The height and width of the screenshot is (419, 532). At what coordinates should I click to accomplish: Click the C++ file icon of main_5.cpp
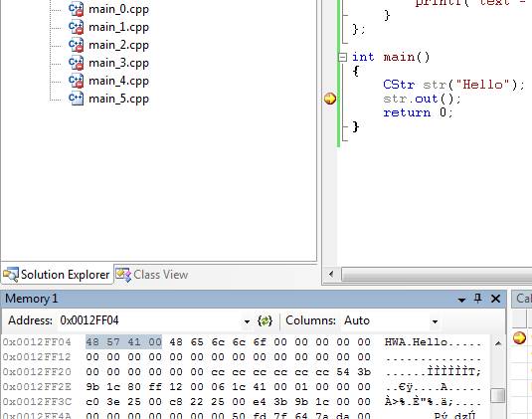[76, 99]
